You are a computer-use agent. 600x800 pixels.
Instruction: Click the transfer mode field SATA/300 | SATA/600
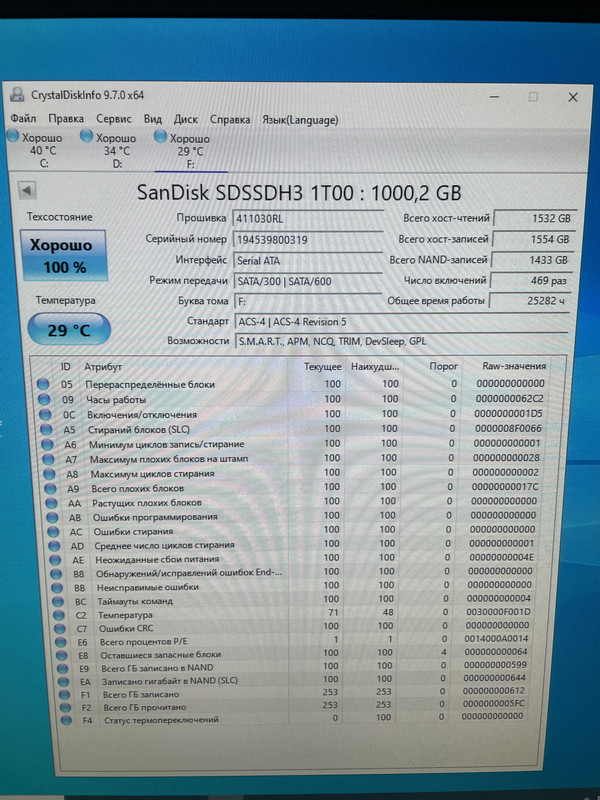(x=308, y=281)
